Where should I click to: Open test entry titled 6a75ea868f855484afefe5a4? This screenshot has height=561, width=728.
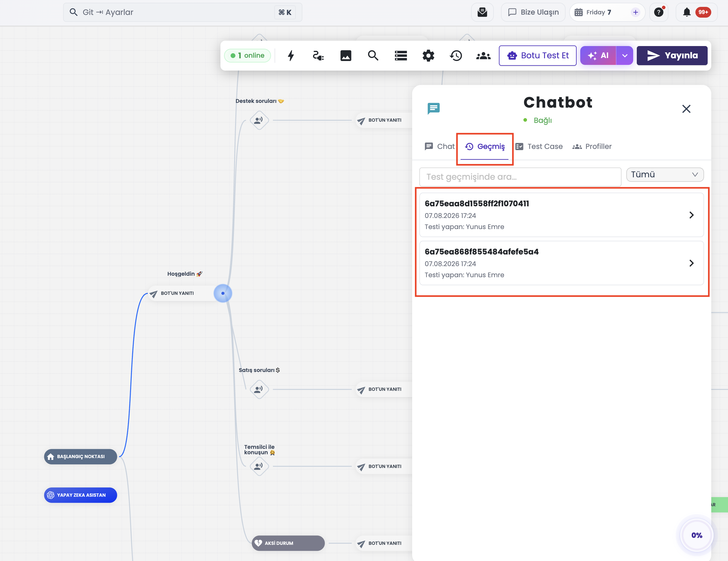561,263
